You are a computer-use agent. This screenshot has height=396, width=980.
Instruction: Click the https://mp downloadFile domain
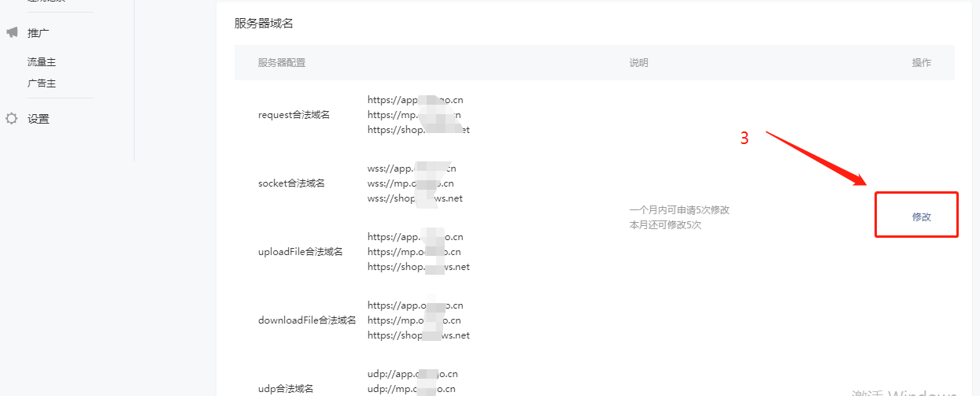414,320
